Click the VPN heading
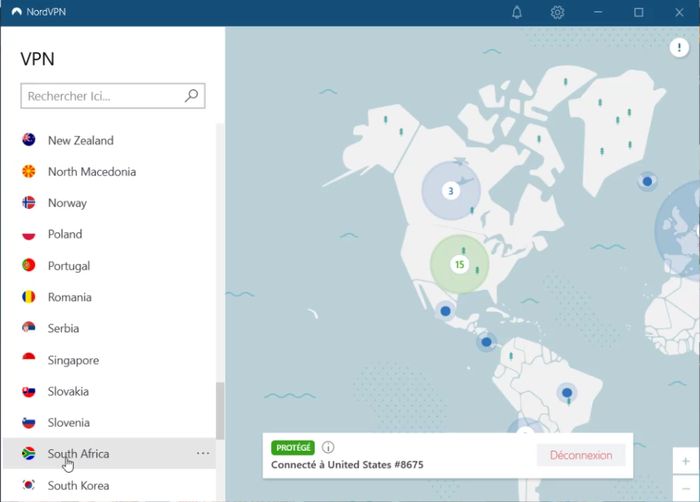This screenshot has height=502, width=700. [x=38, y=59]
